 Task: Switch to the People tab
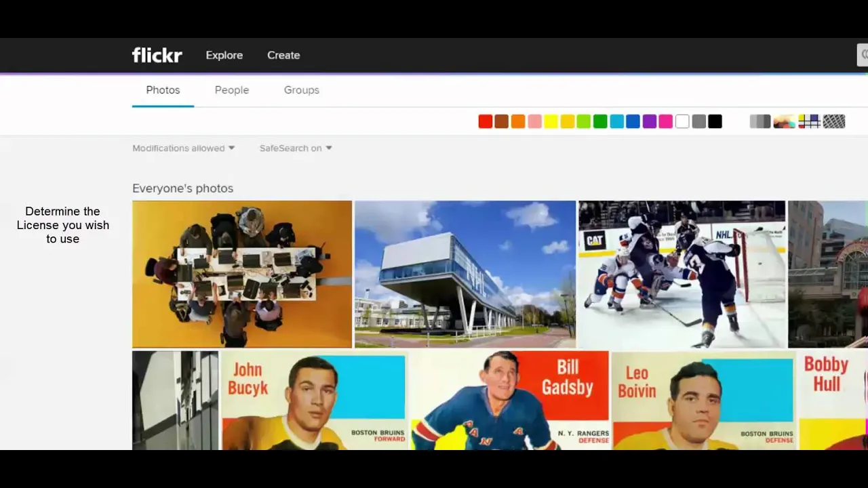point(232,90)
